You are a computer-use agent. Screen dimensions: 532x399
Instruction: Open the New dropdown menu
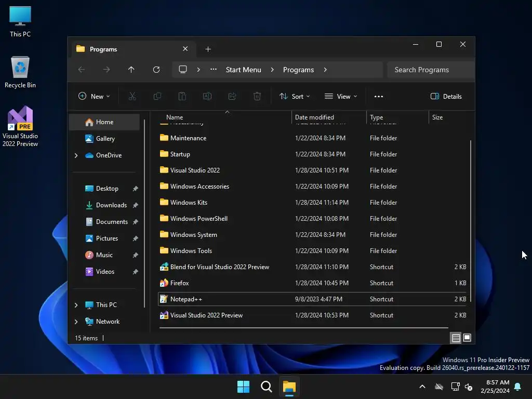pos(94,96)
